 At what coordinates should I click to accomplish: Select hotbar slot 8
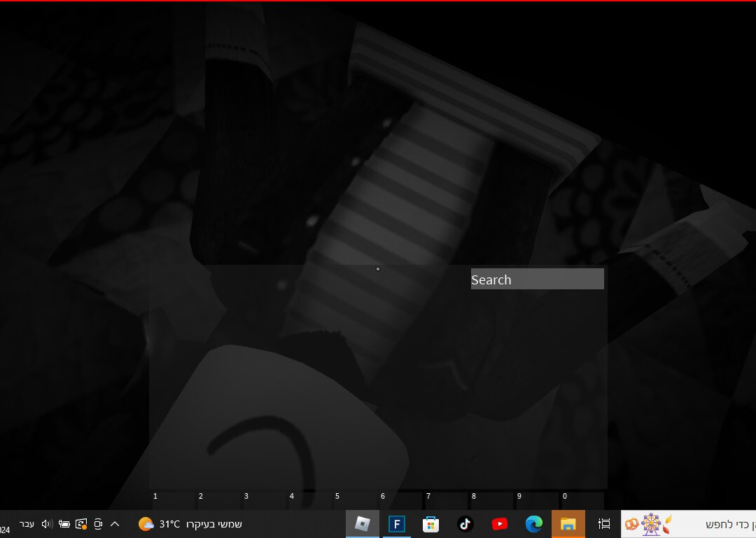tap(491, 500)
